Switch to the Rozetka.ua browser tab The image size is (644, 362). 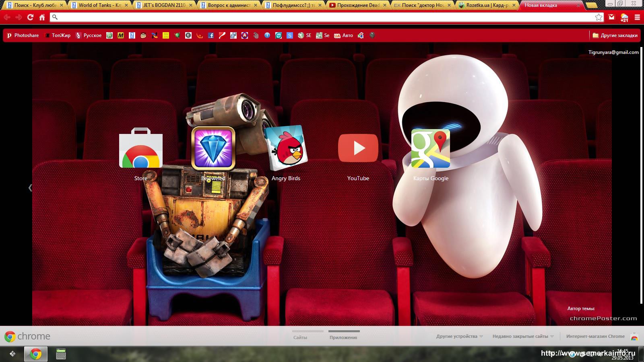[x=487, y=5]
